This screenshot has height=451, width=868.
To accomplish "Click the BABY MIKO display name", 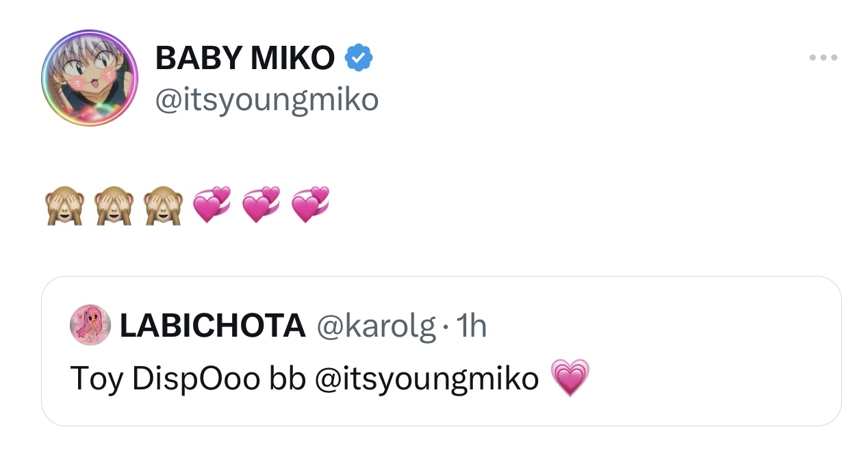I will pos(244,58).
